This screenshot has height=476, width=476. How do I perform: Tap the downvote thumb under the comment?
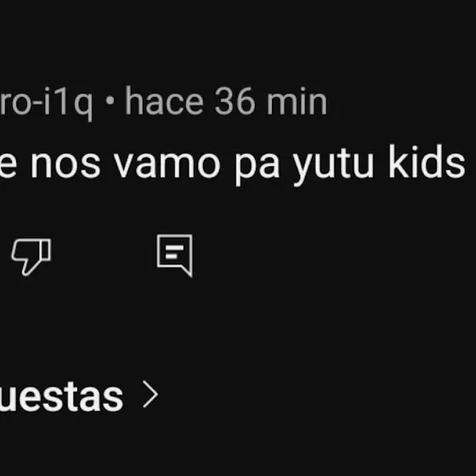coord(31,257)
